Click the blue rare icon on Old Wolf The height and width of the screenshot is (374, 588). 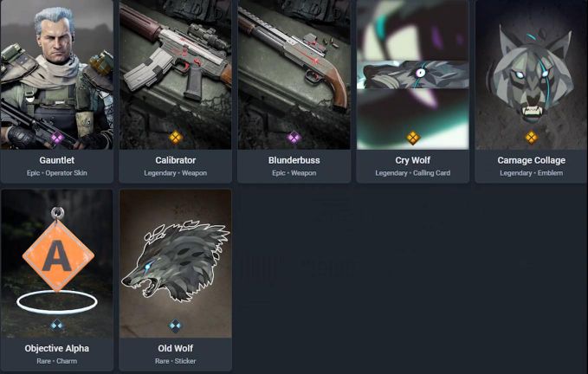tap(176, 326)
